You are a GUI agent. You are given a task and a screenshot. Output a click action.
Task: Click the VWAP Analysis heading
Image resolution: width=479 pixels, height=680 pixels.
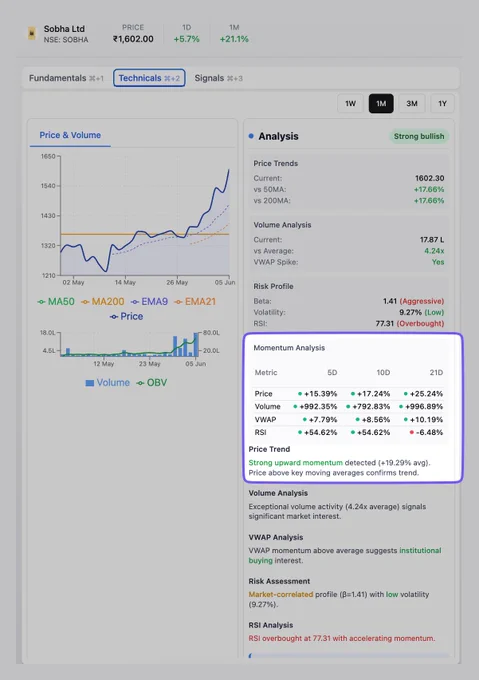(x=276, y=537)
